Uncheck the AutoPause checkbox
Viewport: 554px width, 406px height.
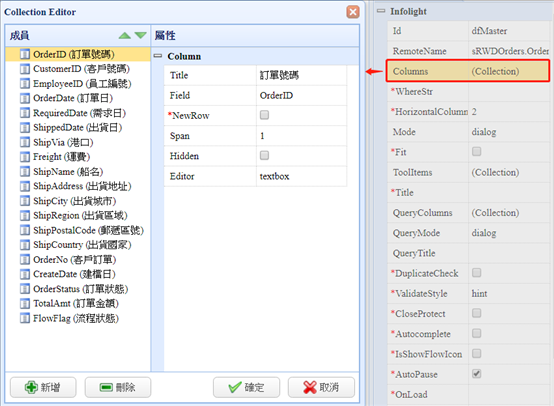(477, 373)
